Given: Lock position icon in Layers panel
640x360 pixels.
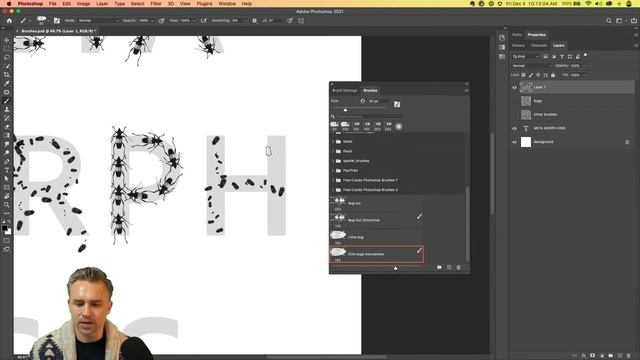Looking at the screenshot, I should 538,75.
